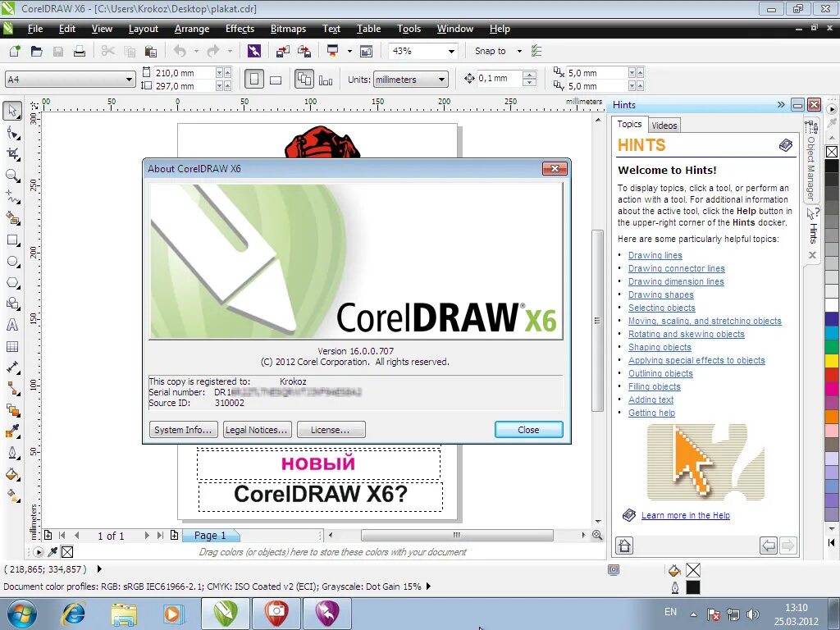
Task: Click the System Info button
Action: [183, 430]
